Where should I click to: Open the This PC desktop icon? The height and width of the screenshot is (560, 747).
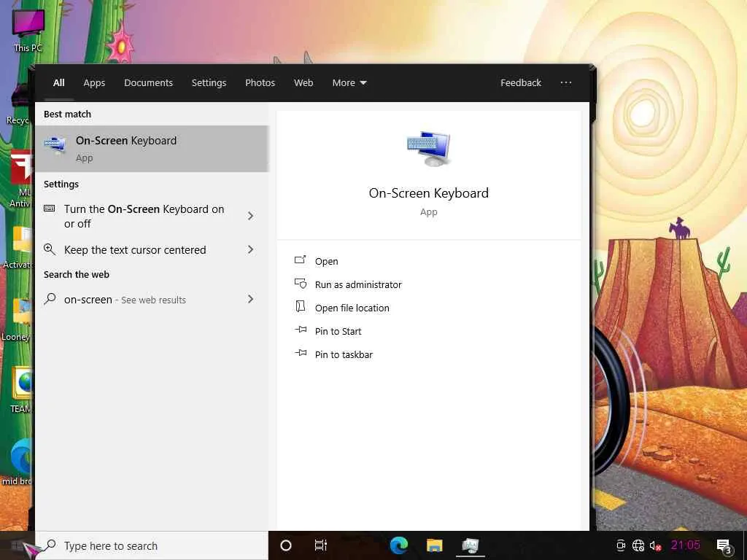click(28, 31)
